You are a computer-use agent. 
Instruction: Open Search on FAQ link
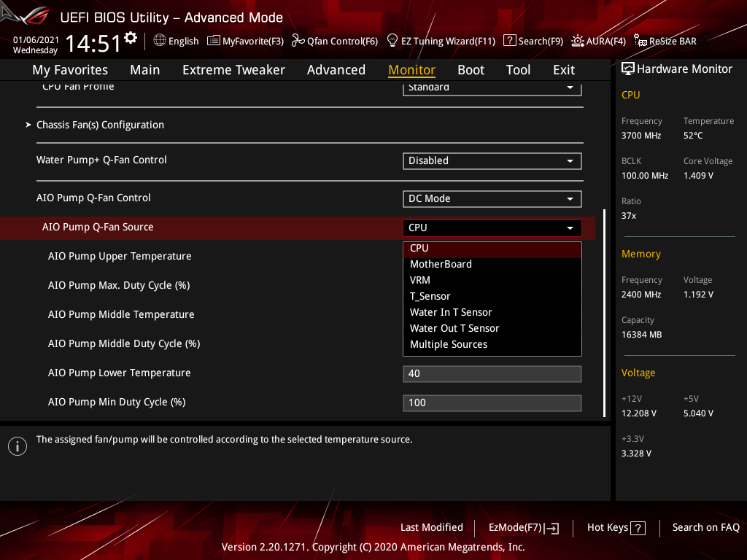(705, 528)
